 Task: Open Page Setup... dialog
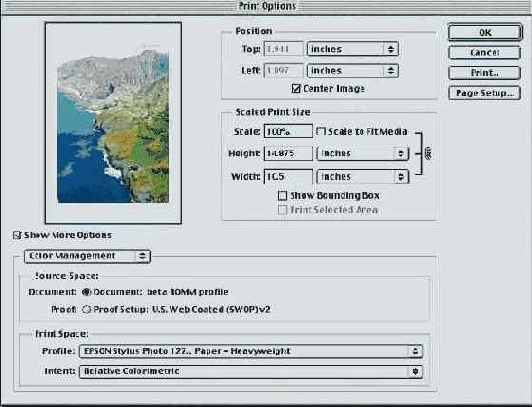pyautogui.click(x=484, y=93)
